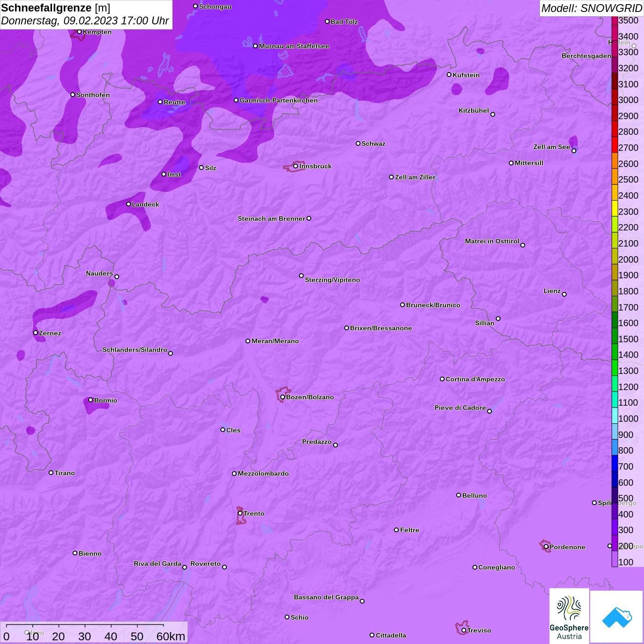Click the 'Steinach am Brenner' label
644x644 pixels.
[271, 218]
